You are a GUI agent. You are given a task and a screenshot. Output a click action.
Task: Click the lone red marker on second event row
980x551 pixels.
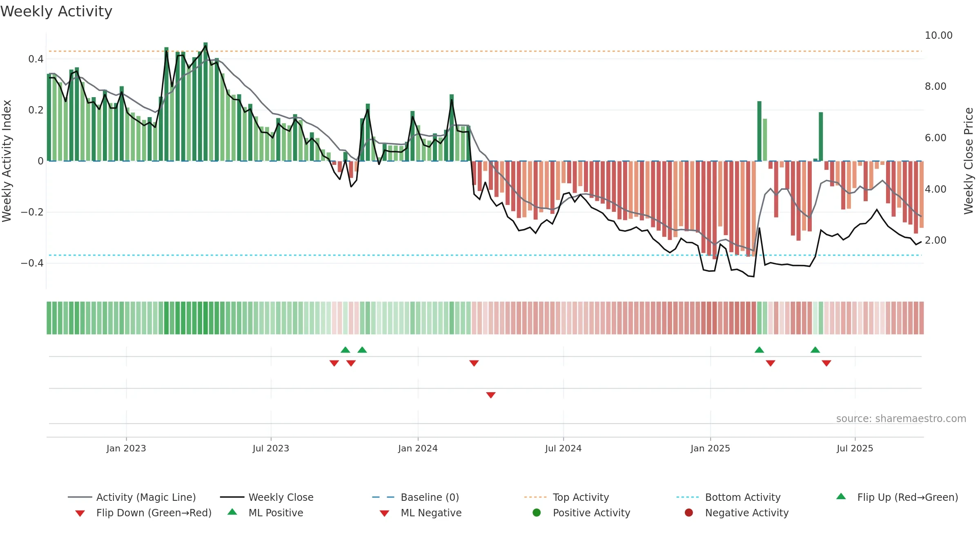pos(491,395)
